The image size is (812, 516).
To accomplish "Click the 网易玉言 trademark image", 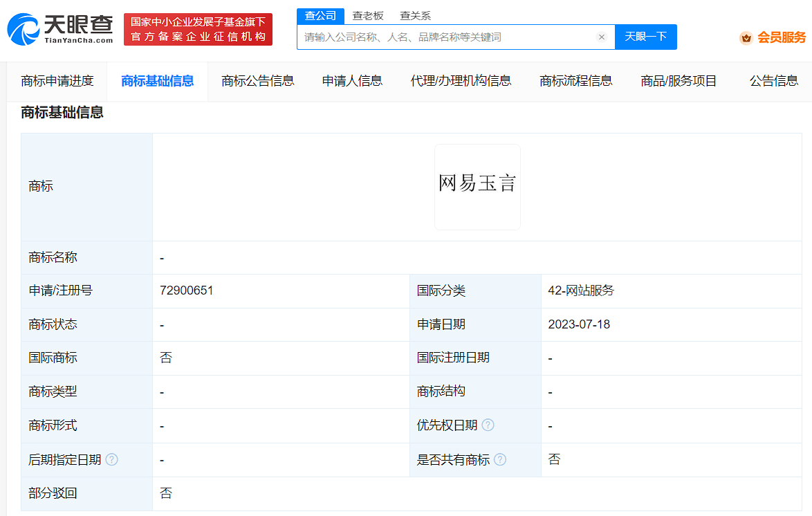I will click(x=477, y=186).
